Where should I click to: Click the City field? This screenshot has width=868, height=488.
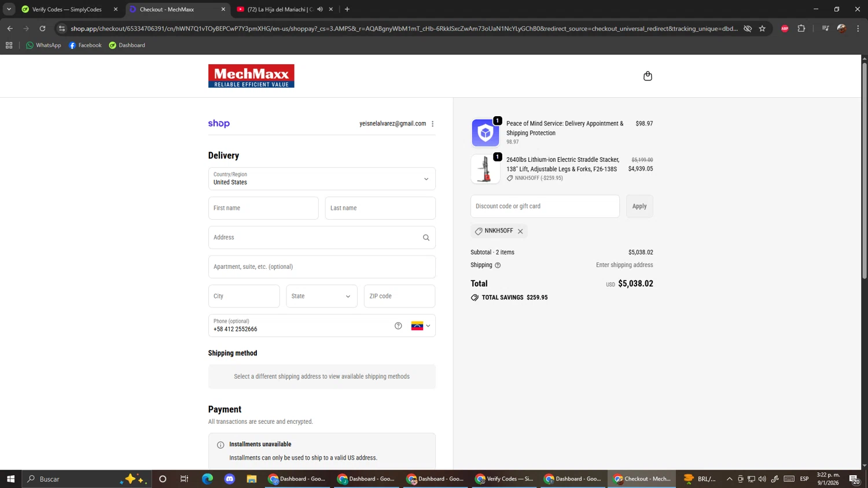point(244,296)
